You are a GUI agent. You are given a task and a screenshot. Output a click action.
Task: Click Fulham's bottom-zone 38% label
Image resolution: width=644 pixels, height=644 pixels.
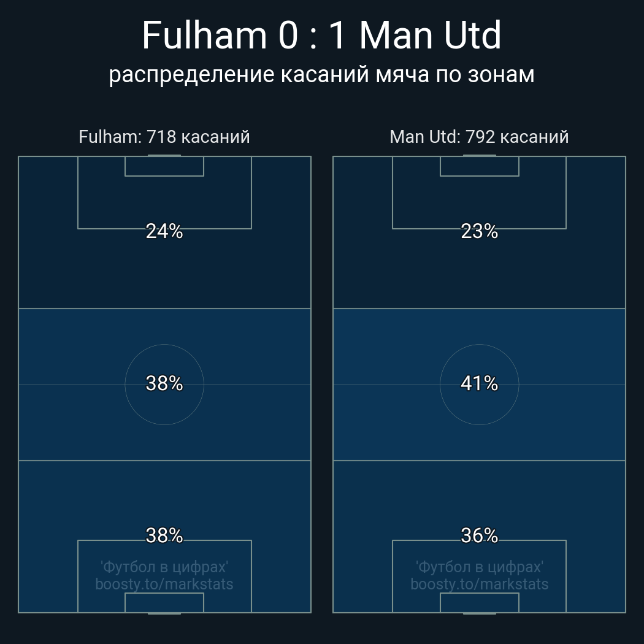[164, 535]
